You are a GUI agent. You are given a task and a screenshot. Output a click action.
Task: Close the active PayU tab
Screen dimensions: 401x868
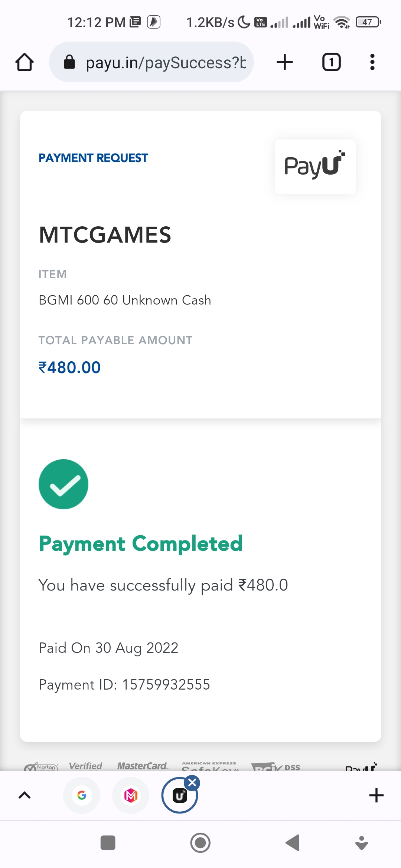pyautogui.click(x=192, y=783)
